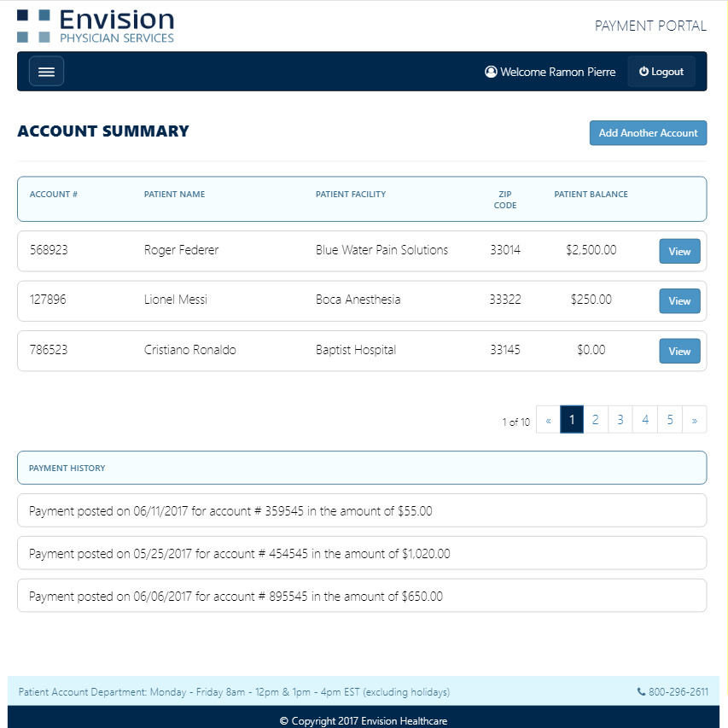
Task: Click the patient name Lionel Messi
Action: point(176,300)
